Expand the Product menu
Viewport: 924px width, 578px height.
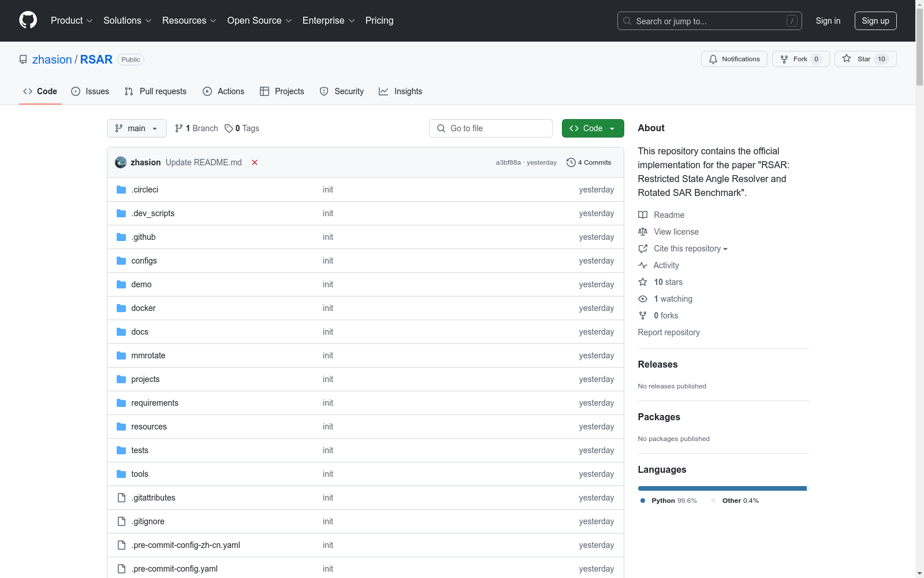(x=72, y=20)
